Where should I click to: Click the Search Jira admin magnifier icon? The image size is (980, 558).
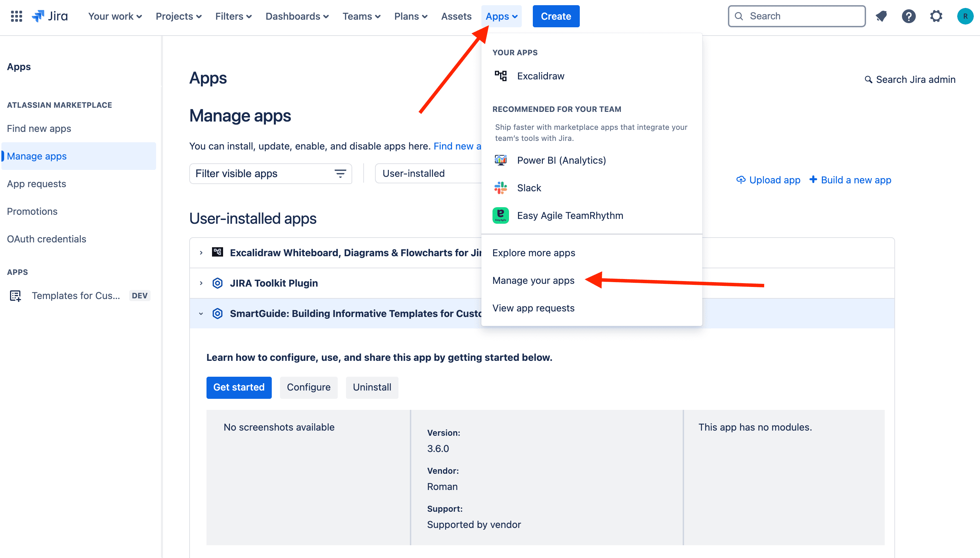pos(868,79)
